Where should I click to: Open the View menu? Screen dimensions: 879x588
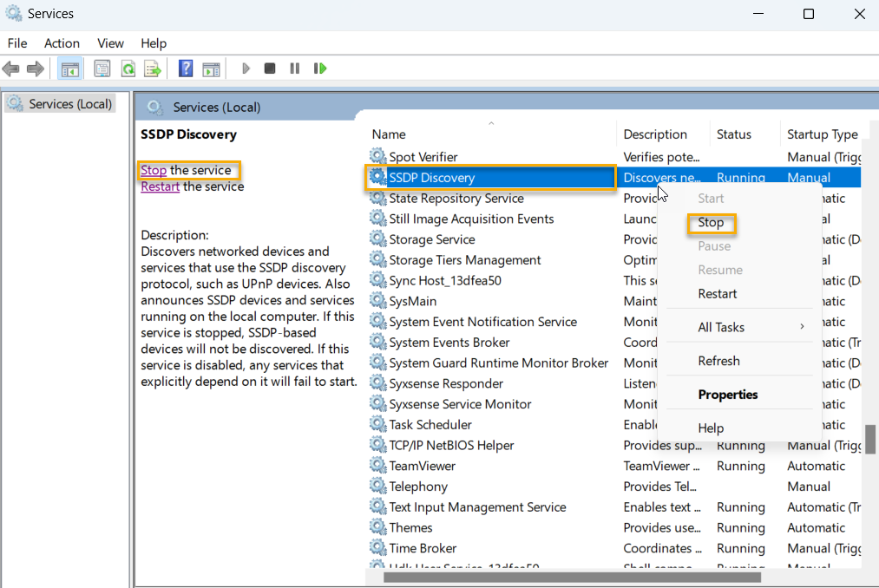tap(110, 42)
